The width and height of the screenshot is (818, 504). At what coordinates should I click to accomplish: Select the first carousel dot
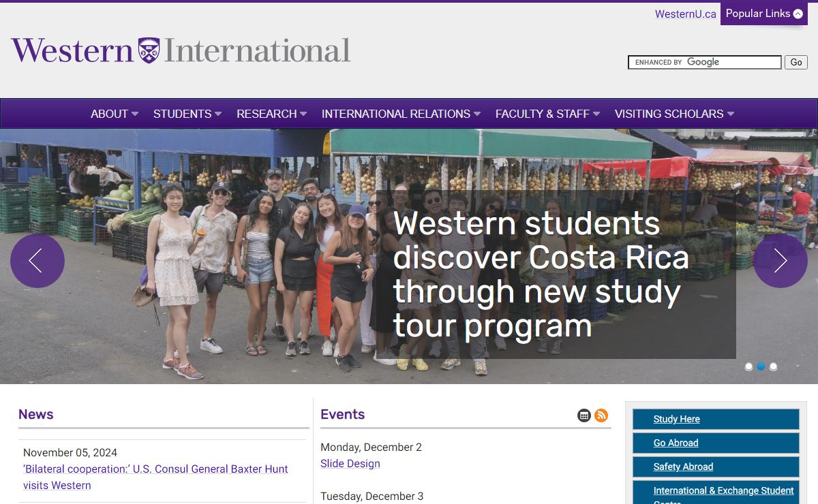(748, 366)
